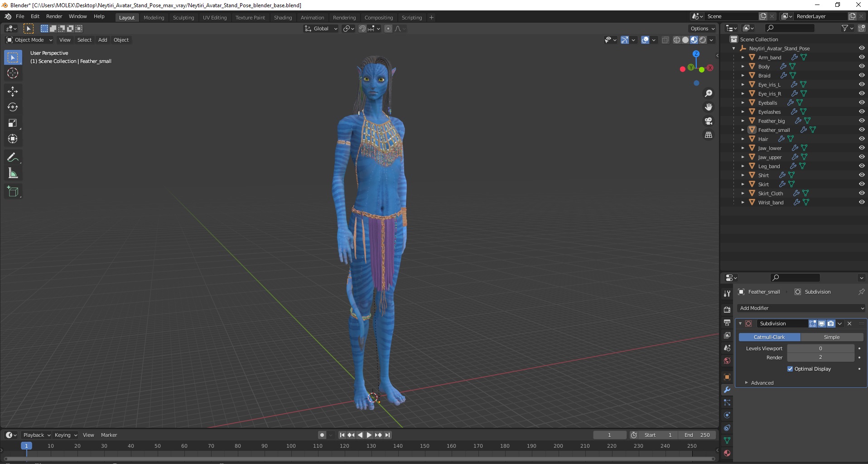Image resolution: width=868 pixels, height=464 pixels.
Task: Open the Tool properties tab
Action: click(x=727, y=294)
